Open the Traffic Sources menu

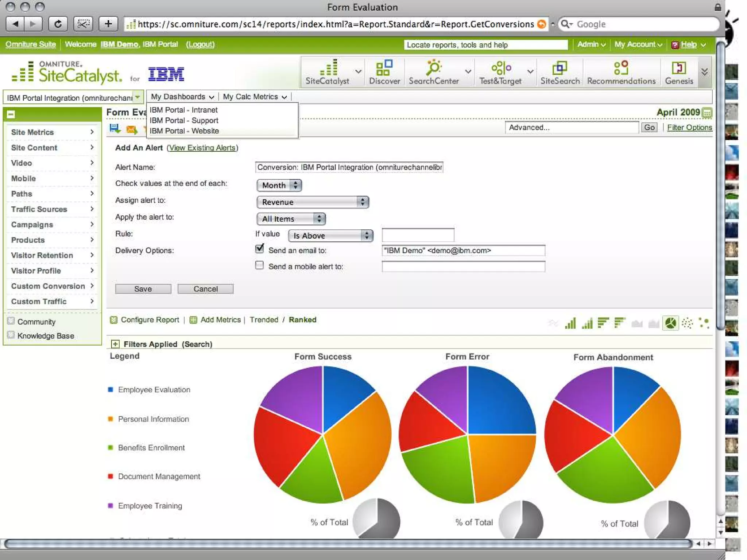(x=52, y=209)
